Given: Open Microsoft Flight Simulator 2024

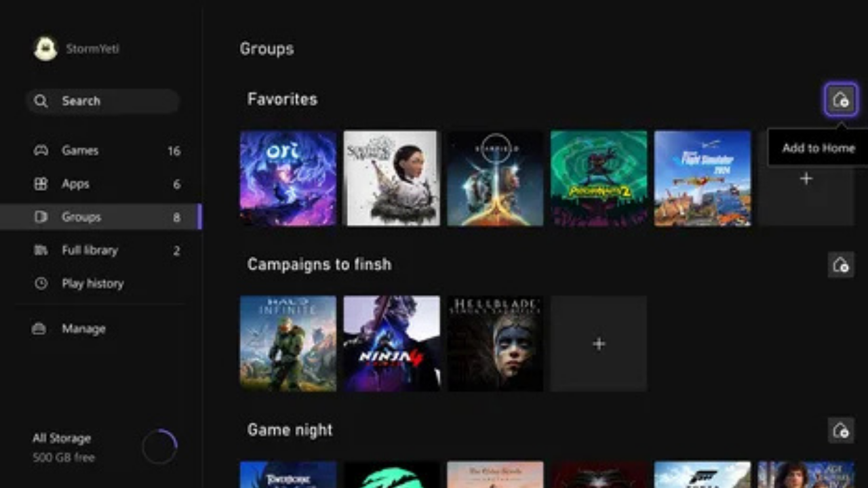Looking at the screenshot, I should tap(703, 178).
